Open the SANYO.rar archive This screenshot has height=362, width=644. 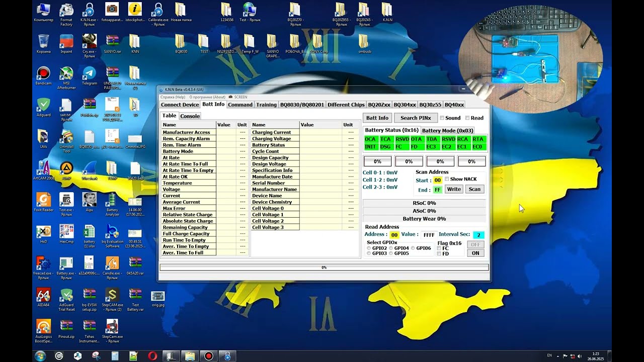click(x=112, y=44)
